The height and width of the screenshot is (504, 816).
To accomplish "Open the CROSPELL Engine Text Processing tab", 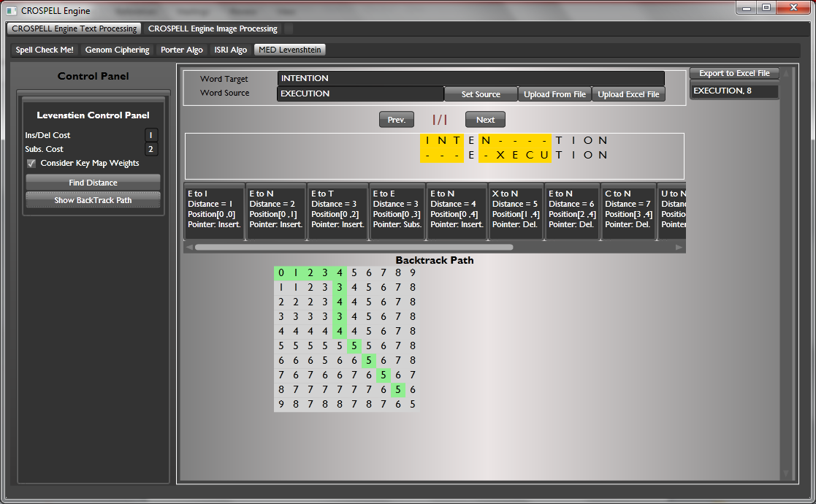I will point(75,28).
